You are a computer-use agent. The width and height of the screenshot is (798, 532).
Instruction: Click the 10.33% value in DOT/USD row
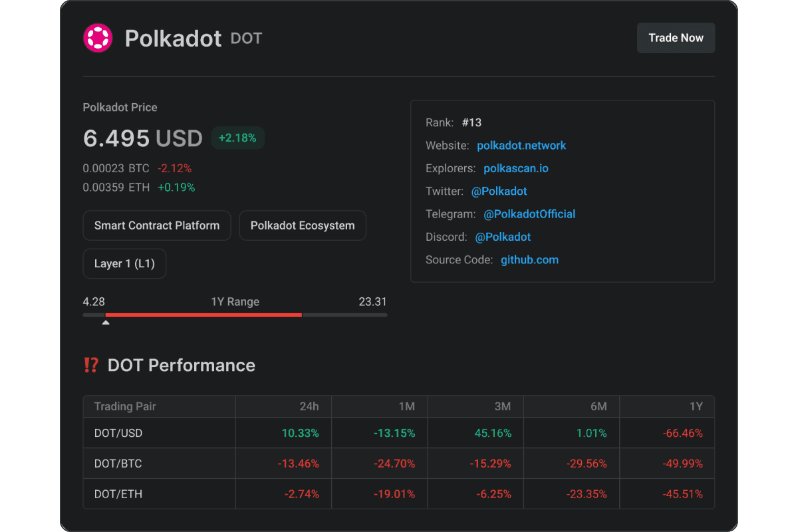click(x=300, y=433)
